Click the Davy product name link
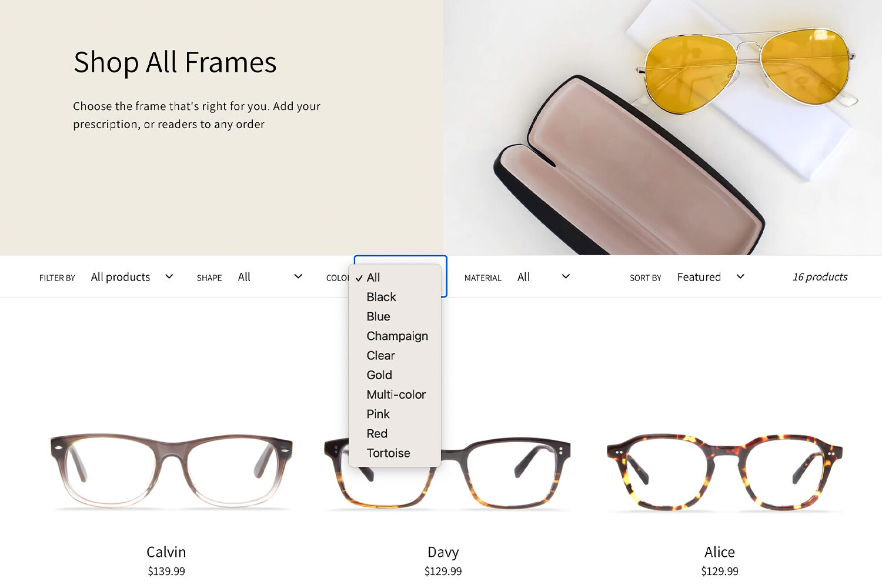 pos(443,552)
